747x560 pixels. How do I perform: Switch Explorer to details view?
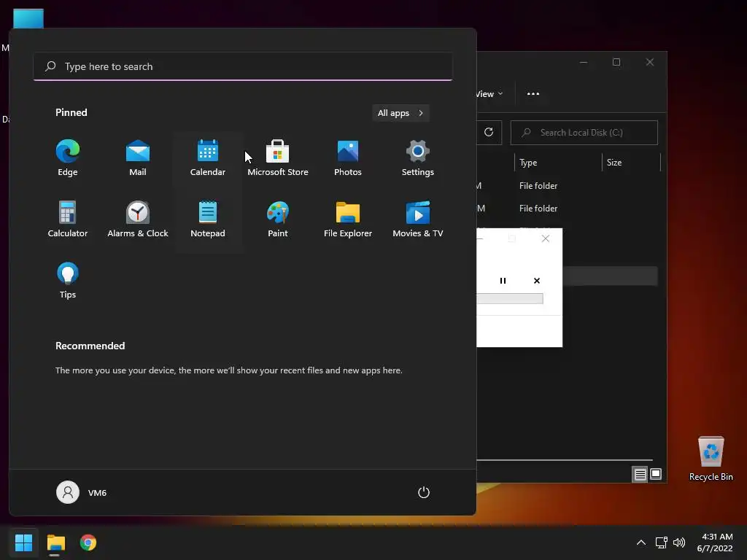coord(640,474)
